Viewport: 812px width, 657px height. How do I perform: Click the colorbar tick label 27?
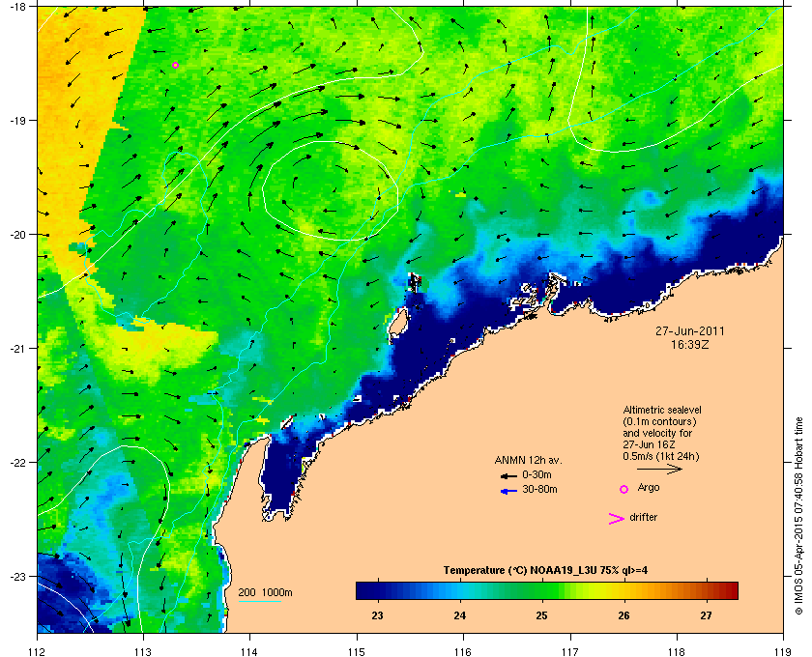[707, 615]
